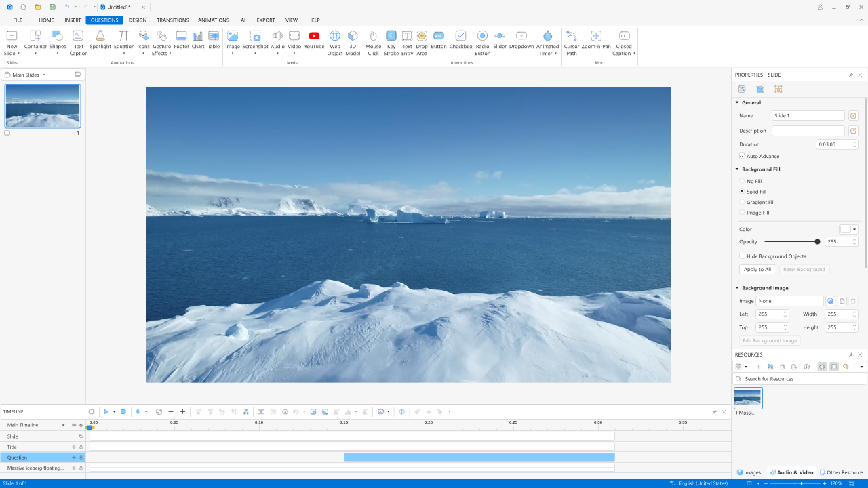Open the TRANSITIONS ribbon tab
The width and height of the screenshot is (868, 488).
tap(172, 20)
